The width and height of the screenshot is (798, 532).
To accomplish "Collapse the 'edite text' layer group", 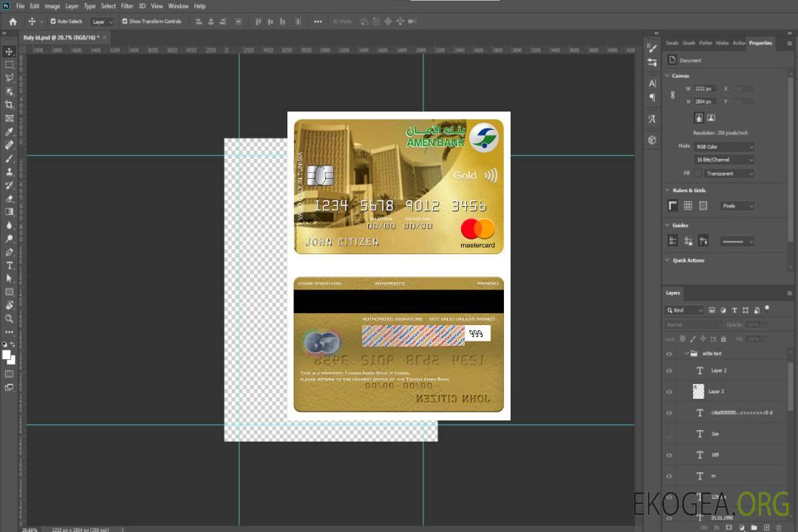I will pyautogui.click(x=686, y=353).
